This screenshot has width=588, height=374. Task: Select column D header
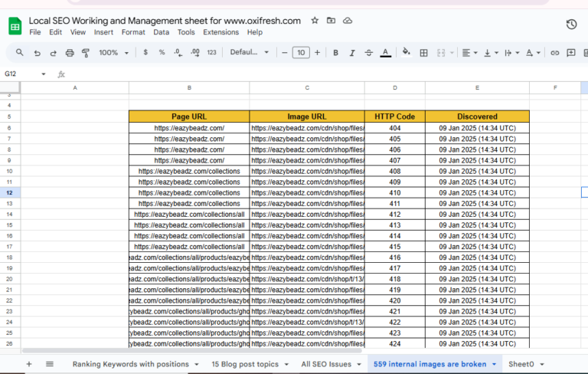(395, 87)
